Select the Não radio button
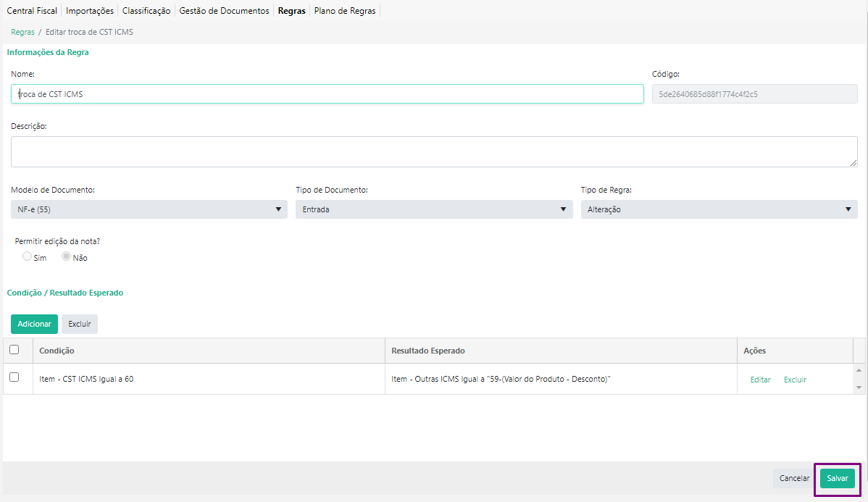 click(x=67, y=256)
